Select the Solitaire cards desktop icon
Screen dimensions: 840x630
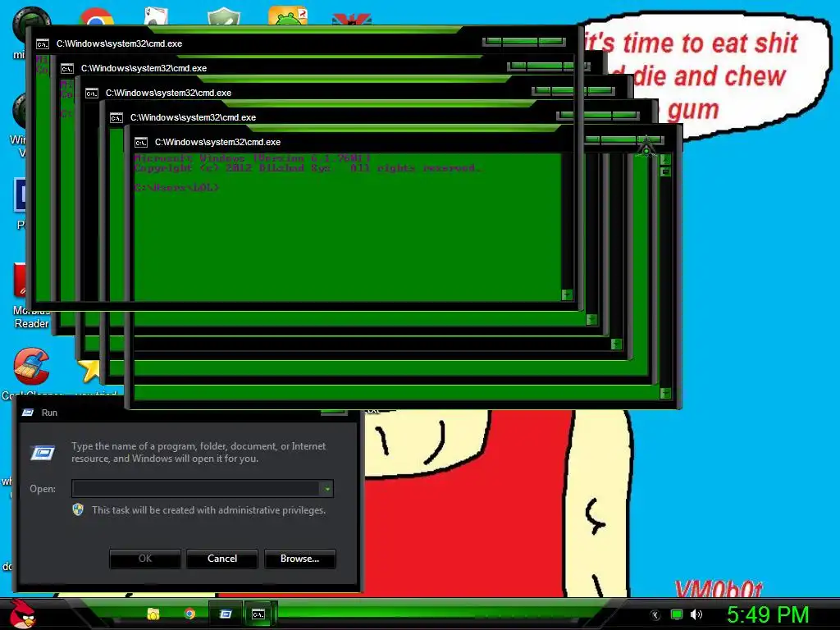[x=157, y=16]
